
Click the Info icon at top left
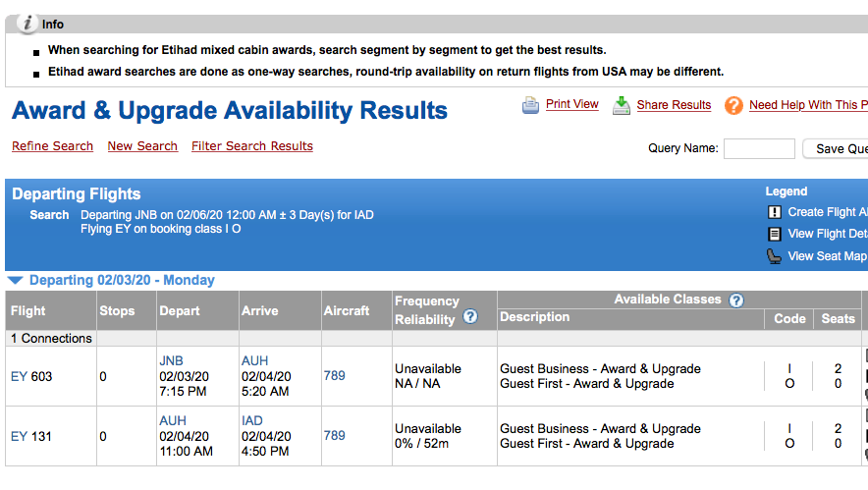pos(28,24)
